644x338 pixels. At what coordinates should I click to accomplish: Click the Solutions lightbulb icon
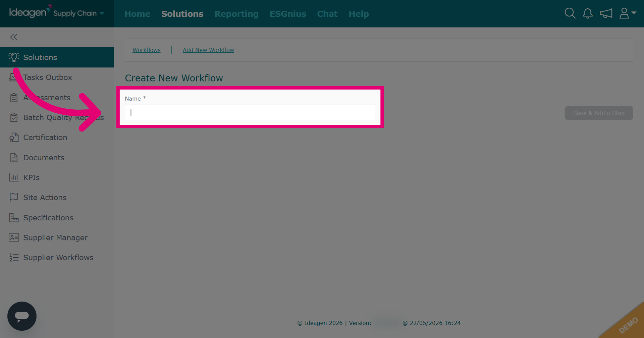click(14, 57)
